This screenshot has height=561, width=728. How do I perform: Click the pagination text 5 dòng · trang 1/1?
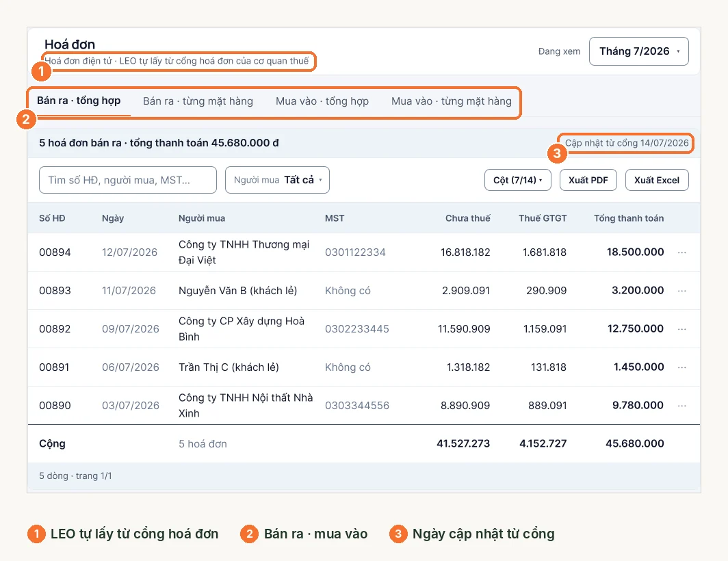(75, 476)
